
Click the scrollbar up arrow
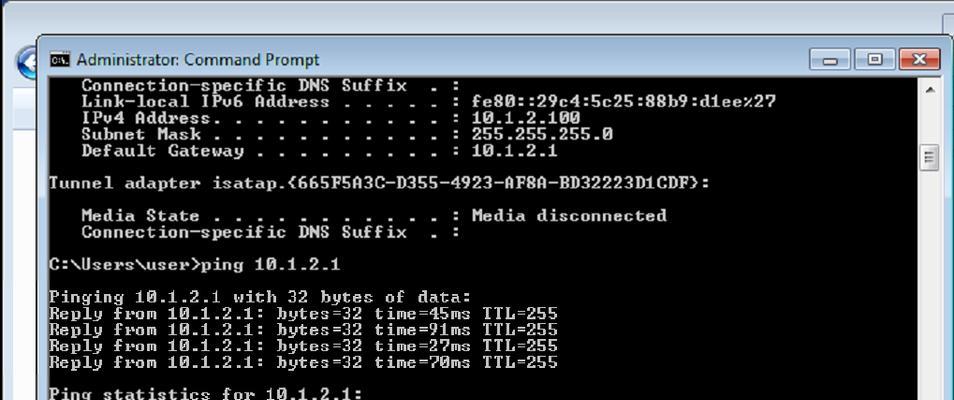click(930, 90)
